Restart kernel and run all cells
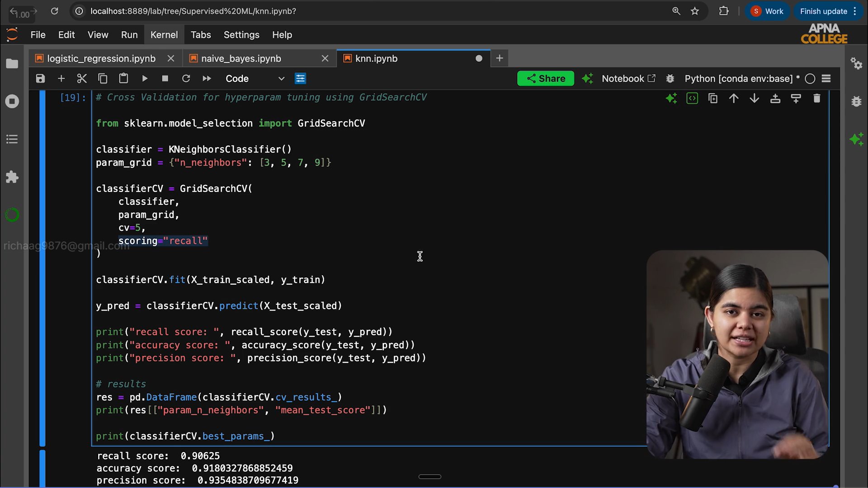Screen dimensions: 868x488 (207, 79)
